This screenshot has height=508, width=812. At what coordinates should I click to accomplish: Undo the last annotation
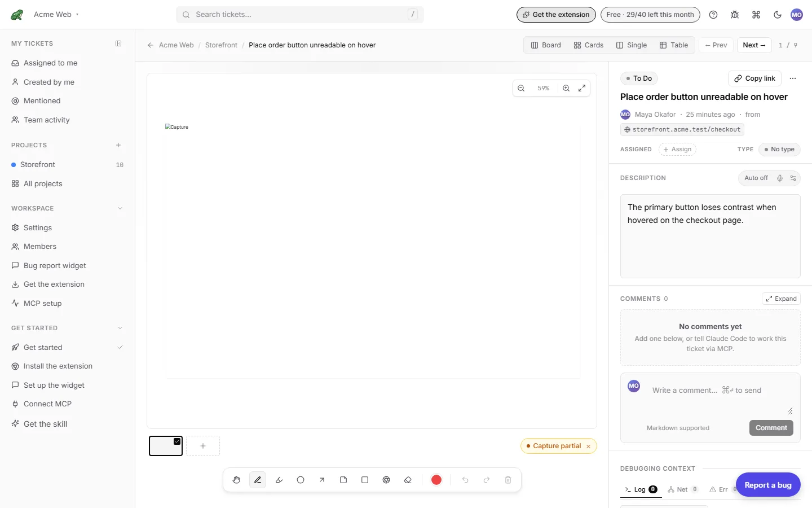pyautogui.click(x=465, y=480)
